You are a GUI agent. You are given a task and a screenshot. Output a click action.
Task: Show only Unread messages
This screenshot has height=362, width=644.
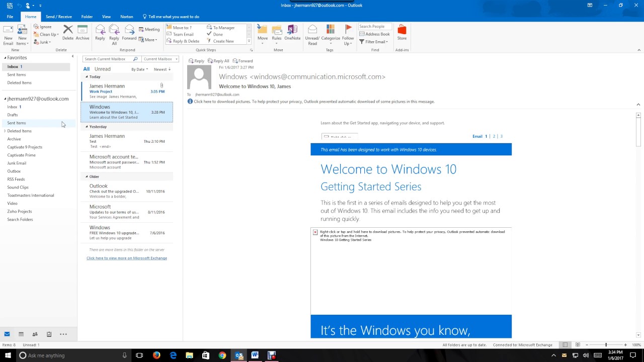coord(103,69)
